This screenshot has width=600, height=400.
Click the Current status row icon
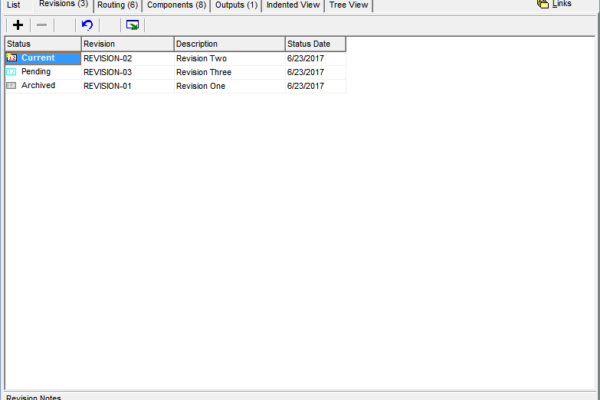coord(11,58)
